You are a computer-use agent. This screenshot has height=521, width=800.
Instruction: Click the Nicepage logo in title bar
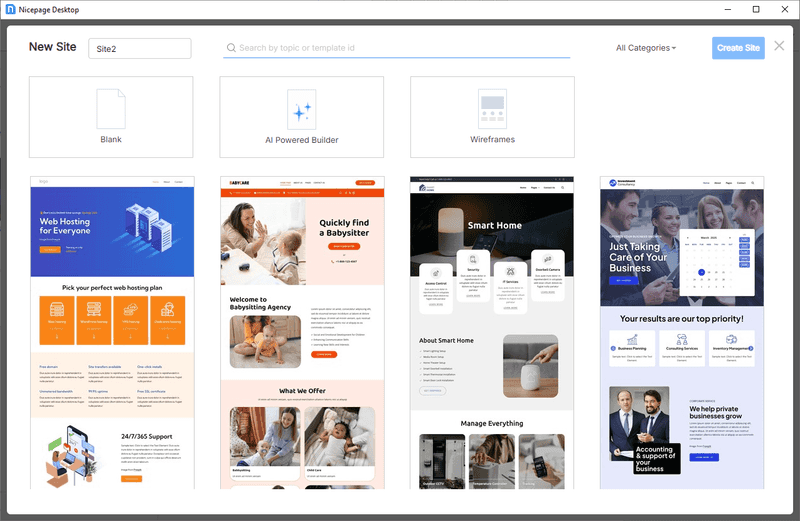pos(10,9)
